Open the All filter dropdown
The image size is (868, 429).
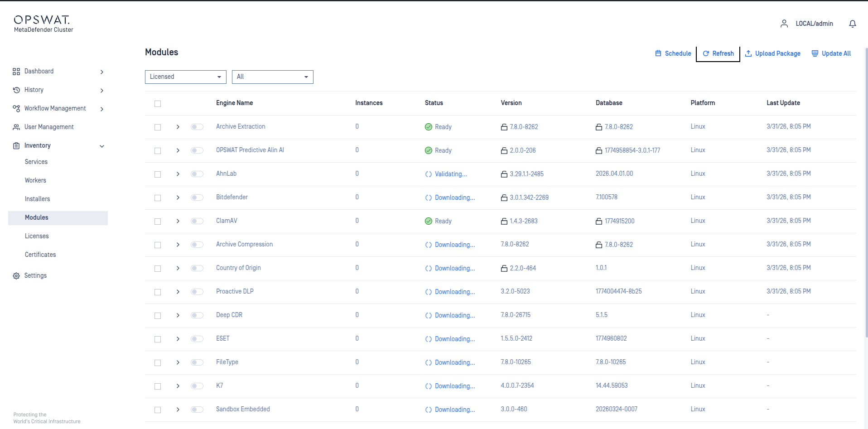tap(272, 77)
